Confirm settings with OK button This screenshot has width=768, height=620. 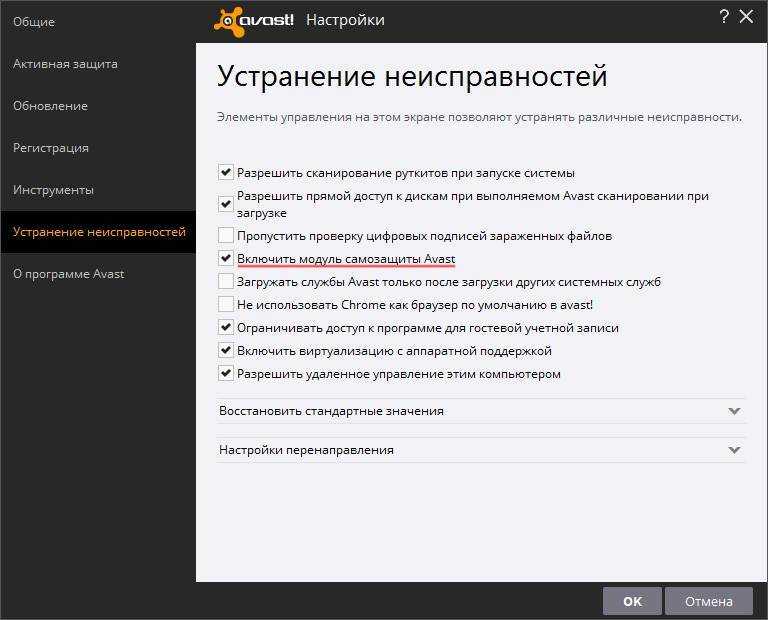[x=632, y=601]
